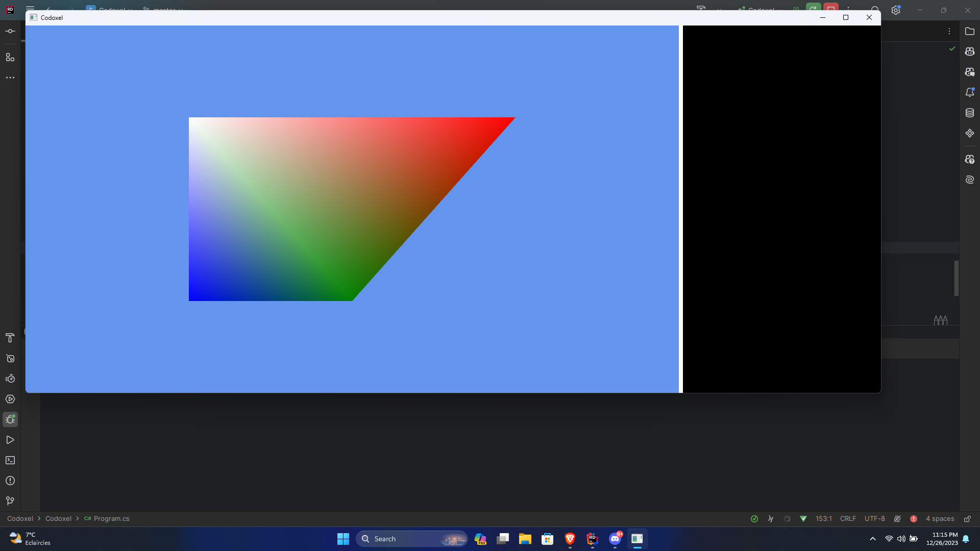This screenshot has width=980, height=551.
Task: Change file encoding via UTF-8 button
Action: (x=874, y=518)
